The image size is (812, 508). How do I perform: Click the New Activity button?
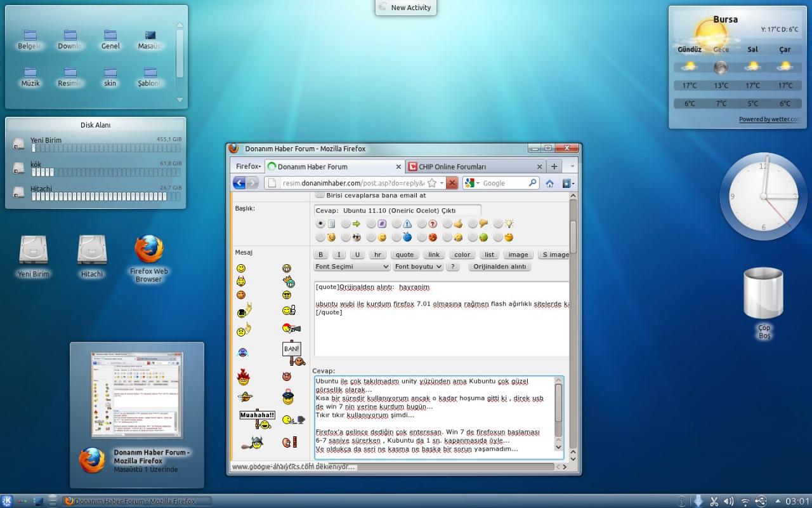pos(405,8)
